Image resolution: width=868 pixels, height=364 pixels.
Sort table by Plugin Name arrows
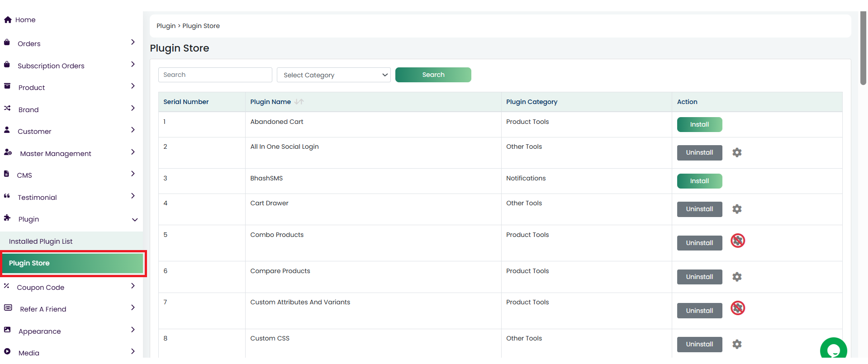pyautogui.click(x=299, y=102)
